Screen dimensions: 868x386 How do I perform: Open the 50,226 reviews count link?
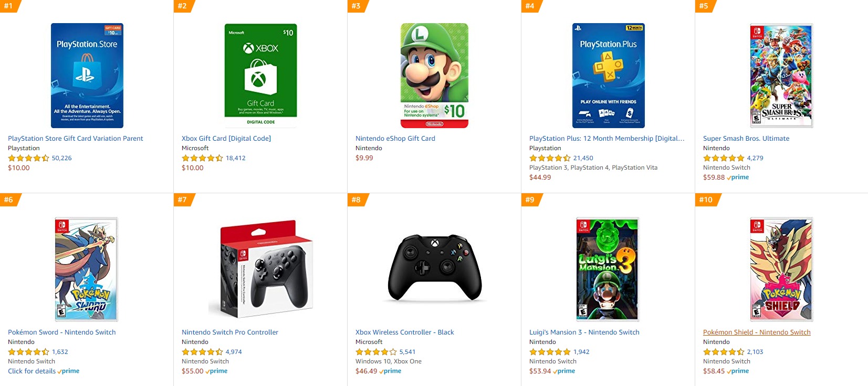pos(61,158)
